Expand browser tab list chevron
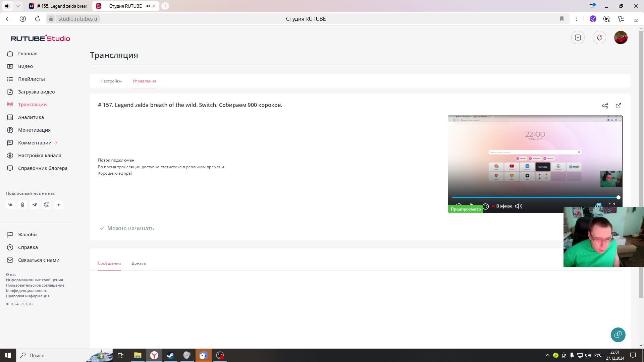This screenshot has width=644, height=362. coord(18,6)
